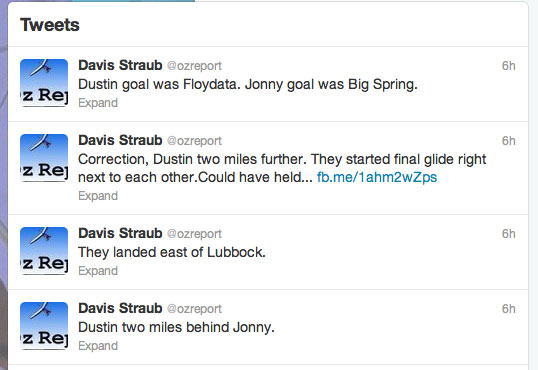Open @ozreport handle on first tweet
This screenshot has height=370, width=538.
194,66
